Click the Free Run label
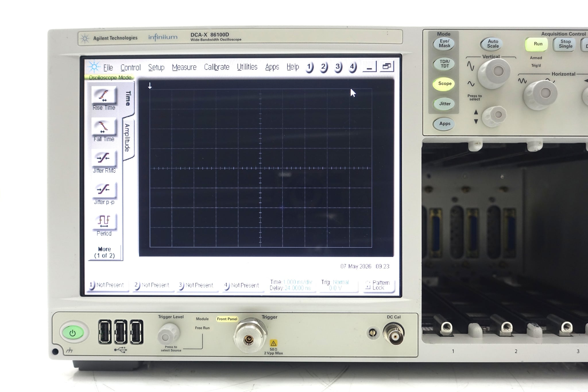The width and height of the screenshot is (588, 392). 202,328
